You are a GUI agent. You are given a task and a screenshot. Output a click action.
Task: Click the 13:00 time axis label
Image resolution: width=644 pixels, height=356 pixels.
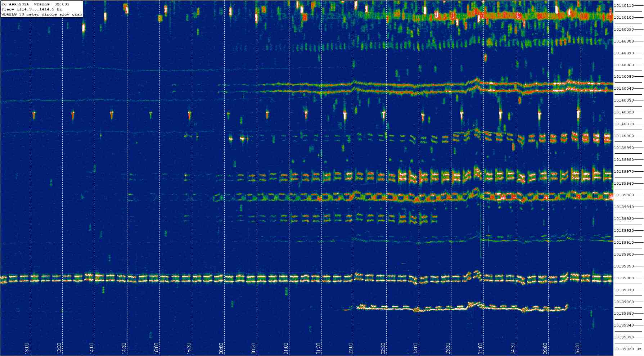[x=27, y=348]
